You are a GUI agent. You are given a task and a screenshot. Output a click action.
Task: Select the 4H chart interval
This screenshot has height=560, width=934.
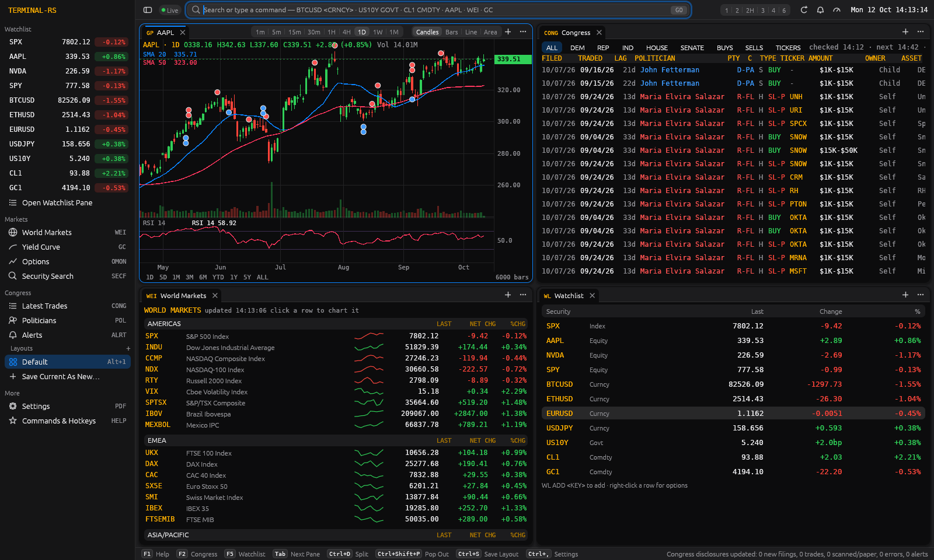pyautogui.click(x=347, y=32)
